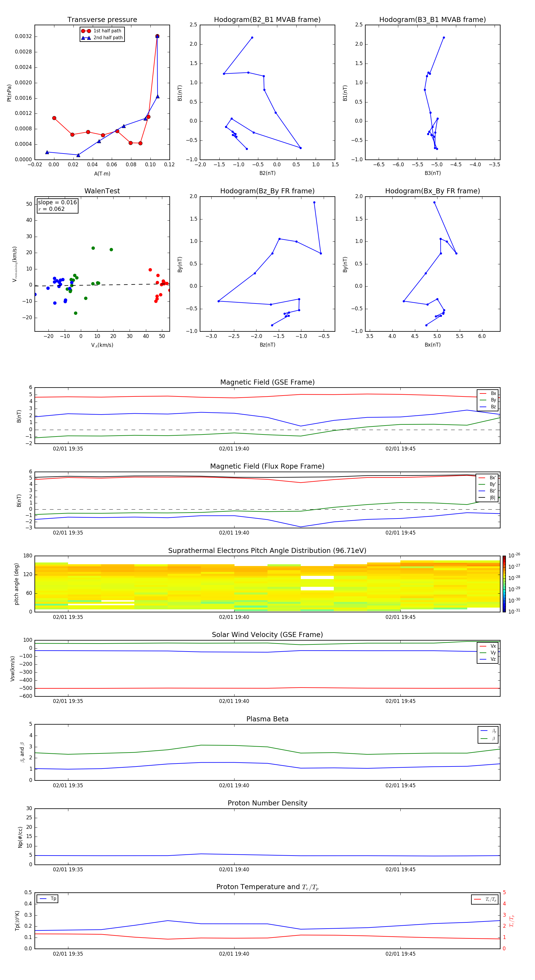Click the "Magnetic Field (GSE Frame)" title
The width and height of the screenshot is (535, 980).
pyautogui.click(x=267, y=382)
